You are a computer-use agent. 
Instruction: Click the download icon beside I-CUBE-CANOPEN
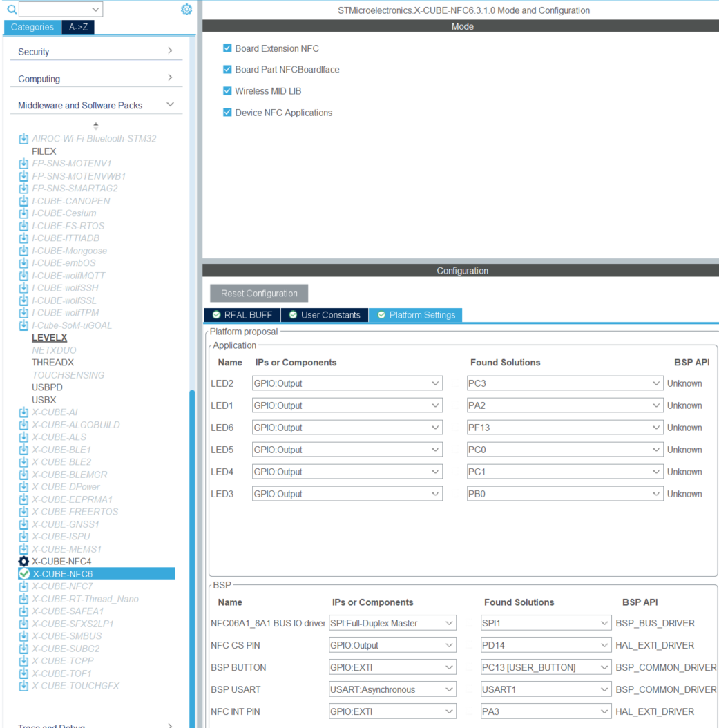pos(23,201)
